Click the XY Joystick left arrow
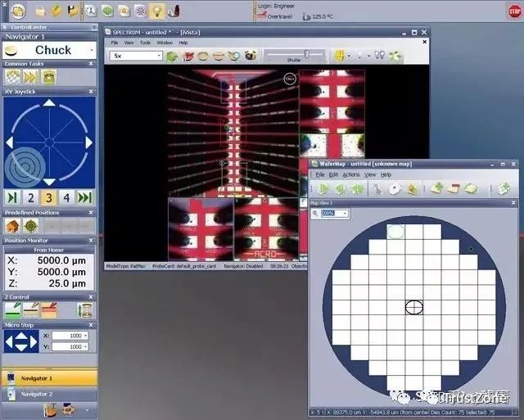The image size is (524, 420). pos(9,142)
